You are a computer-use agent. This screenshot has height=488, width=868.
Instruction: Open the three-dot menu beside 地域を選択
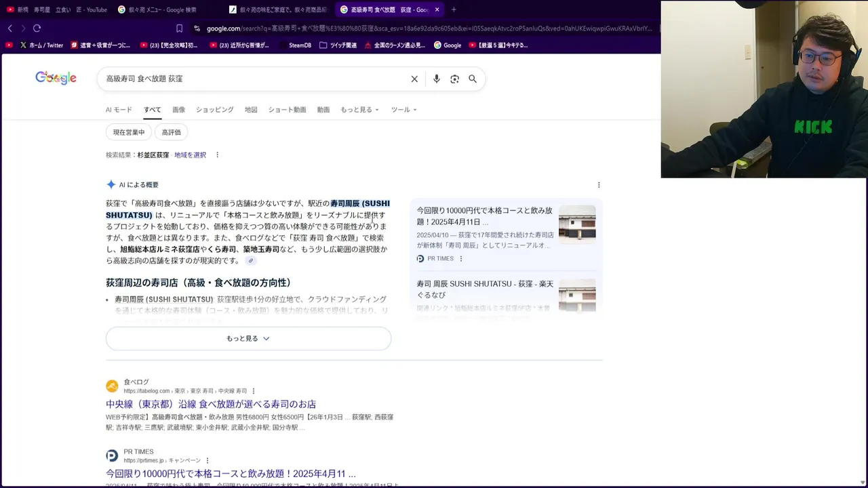tap(217, 155)
